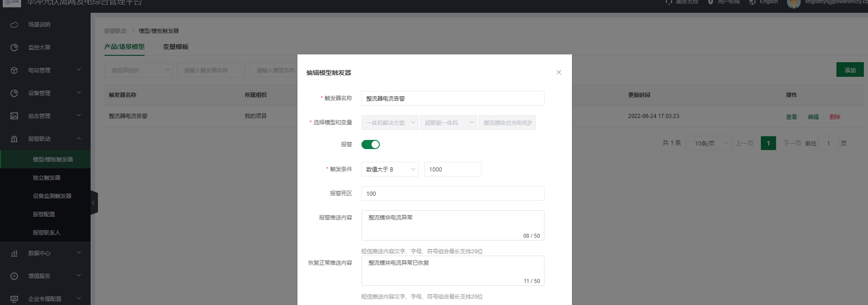
Task: Switch to the 变量模板 tab
Action: point(175,47)
